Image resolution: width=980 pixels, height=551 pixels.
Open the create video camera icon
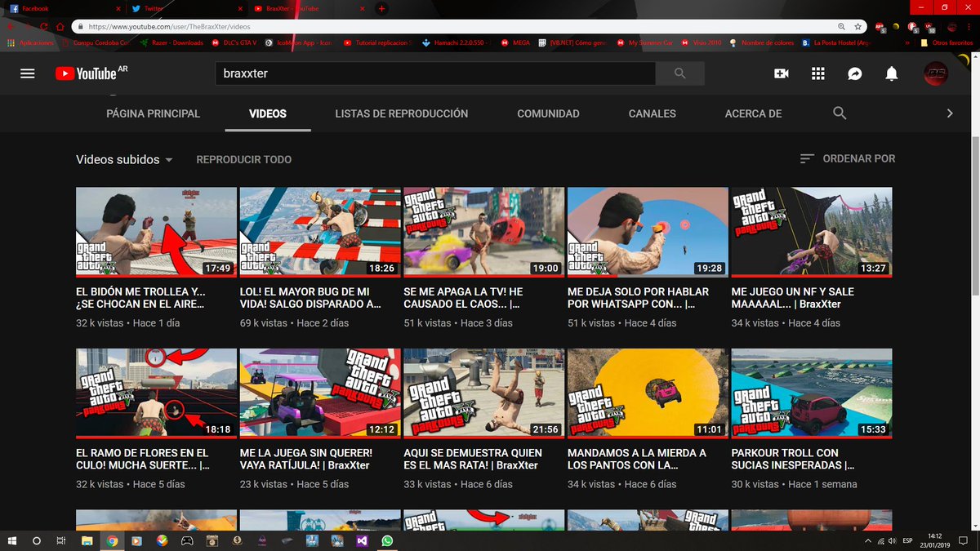click(x=782, y=73)
